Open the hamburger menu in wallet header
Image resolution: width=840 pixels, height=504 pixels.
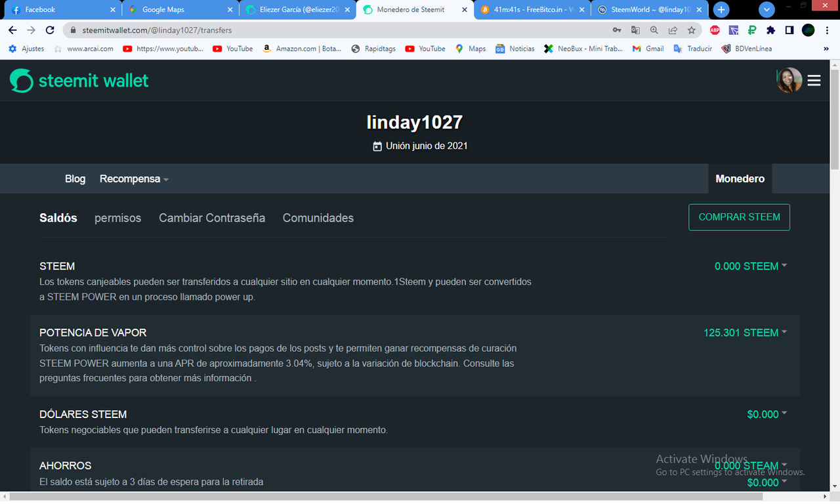[814, 81]
